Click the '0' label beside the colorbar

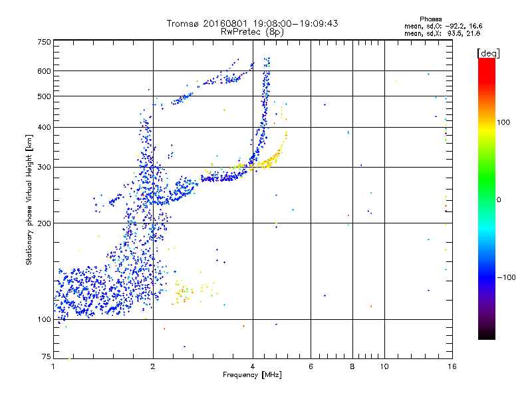(499, 199)
